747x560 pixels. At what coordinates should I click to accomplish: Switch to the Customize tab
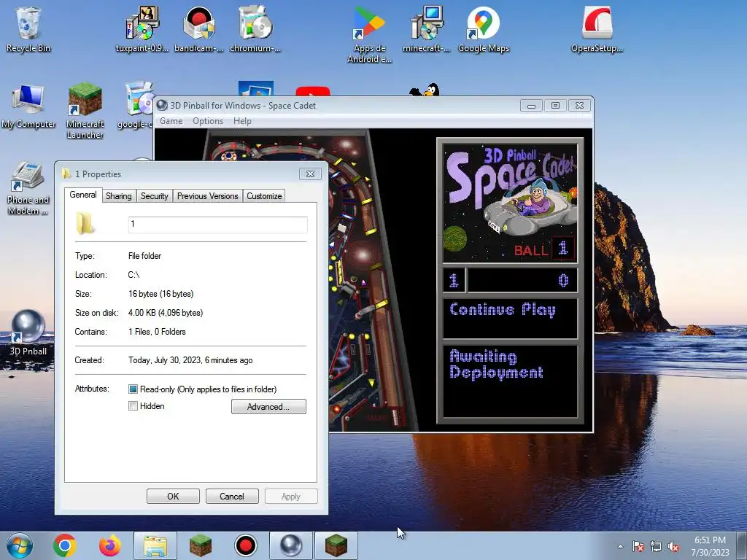click(264, 195)
